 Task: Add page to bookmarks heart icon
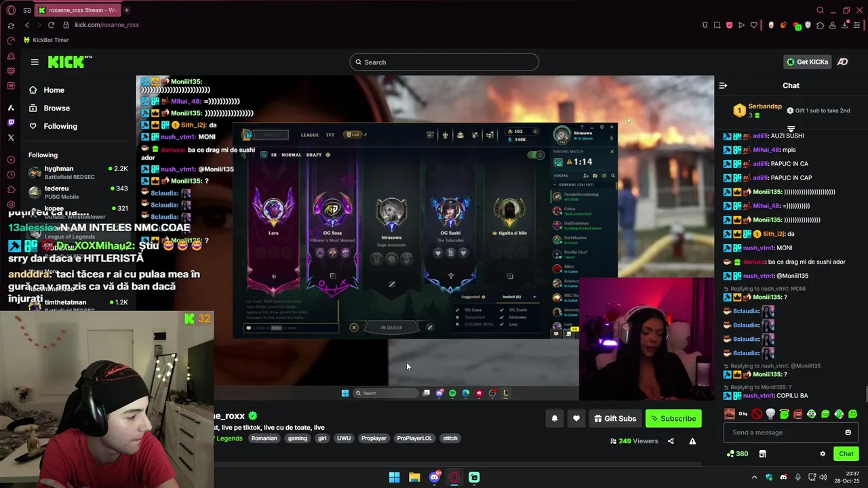pyautogui.click(x=753, y=25)
